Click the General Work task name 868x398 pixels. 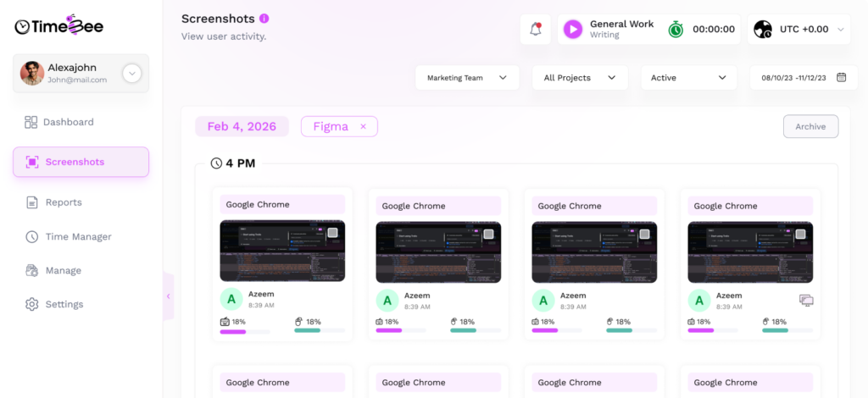(621, 25)
